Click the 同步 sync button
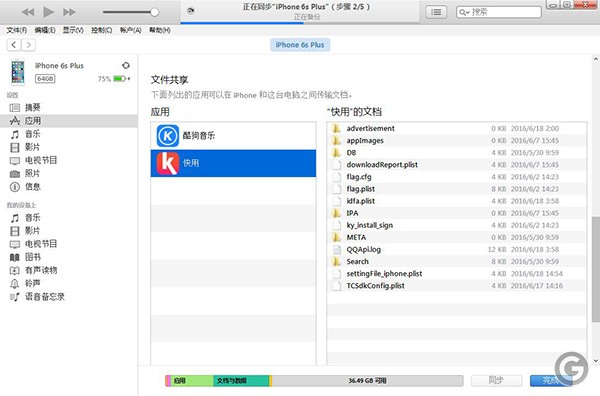The width and height of the screenshot is (600, 396). point(497,380)
